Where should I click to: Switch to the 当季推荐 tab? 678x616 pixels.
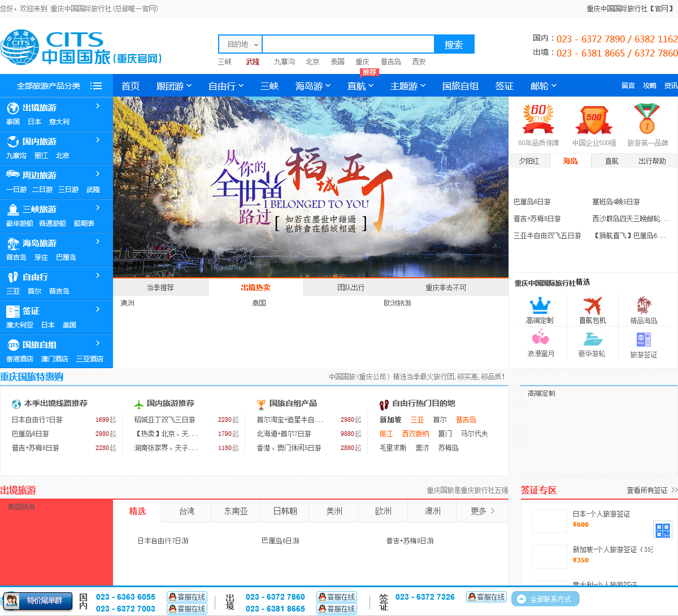pos(160,287)
